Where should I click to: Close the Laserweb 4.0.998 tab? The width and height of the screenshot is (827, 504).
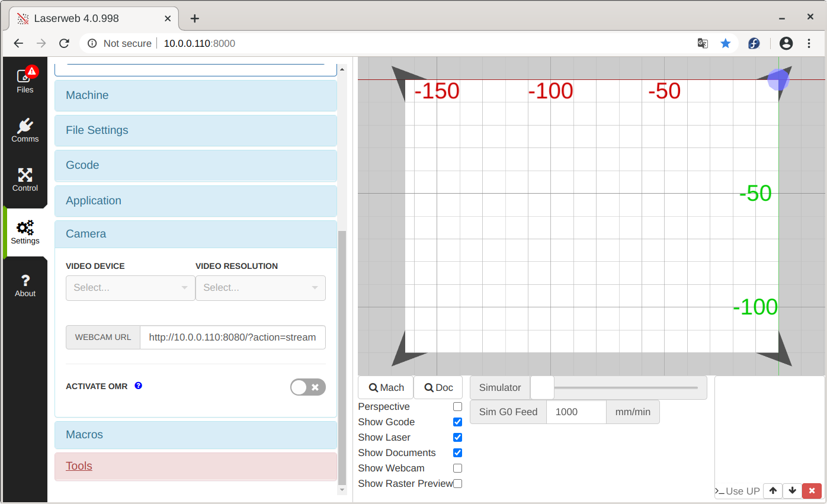point(168,18)
